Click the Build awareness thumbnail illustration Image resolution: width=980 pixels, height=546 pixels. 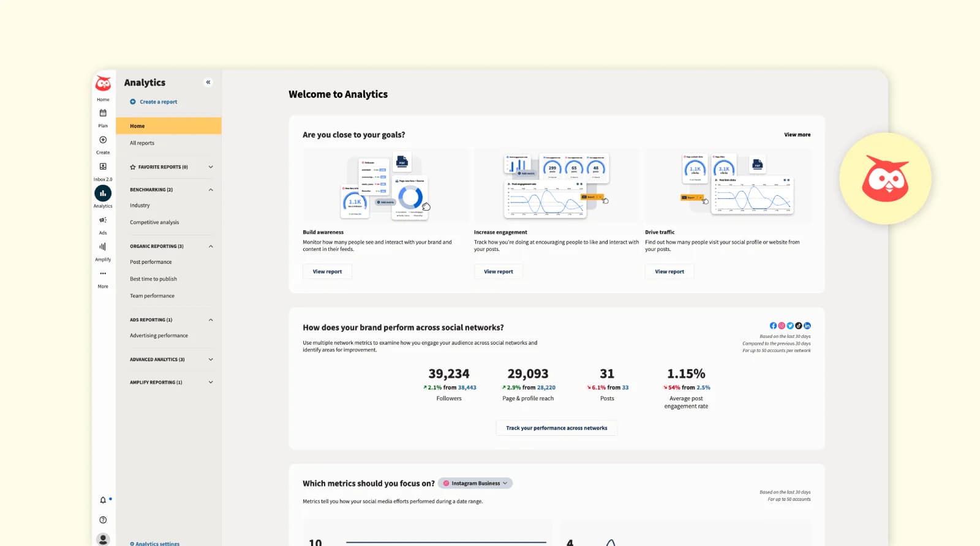point(386,185)
